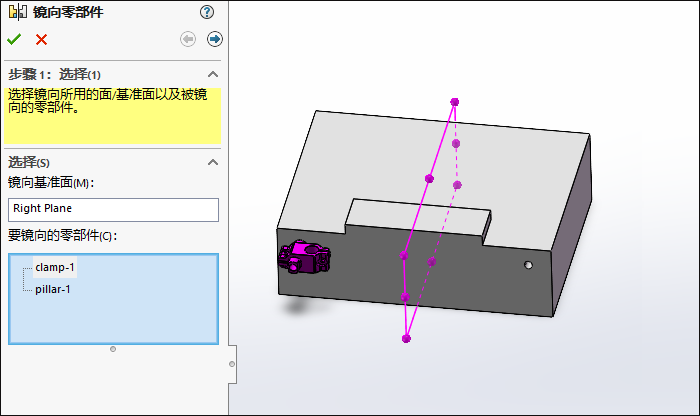Click the small hole on block front face
Image resolution: width=700 pixels, height=416 pixels.
click(528, 265)
